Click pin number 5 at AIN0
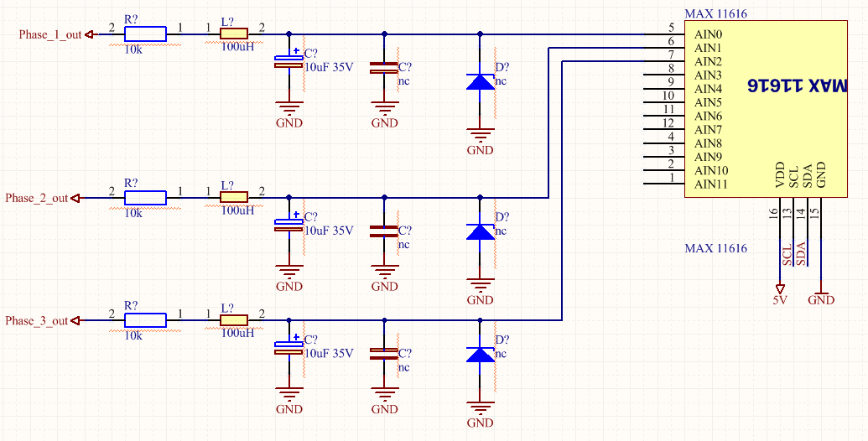 pyautogui.click(x=671, y=28)
